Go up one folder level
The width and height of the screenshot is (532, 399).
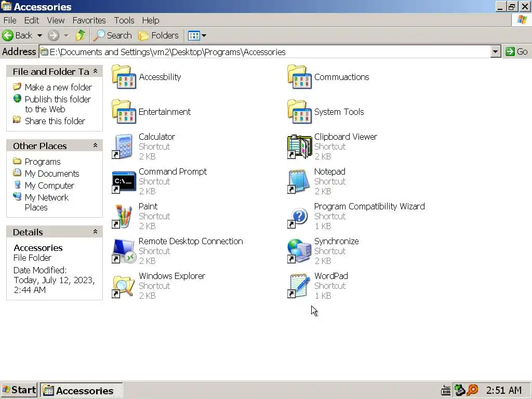point(81,35)
